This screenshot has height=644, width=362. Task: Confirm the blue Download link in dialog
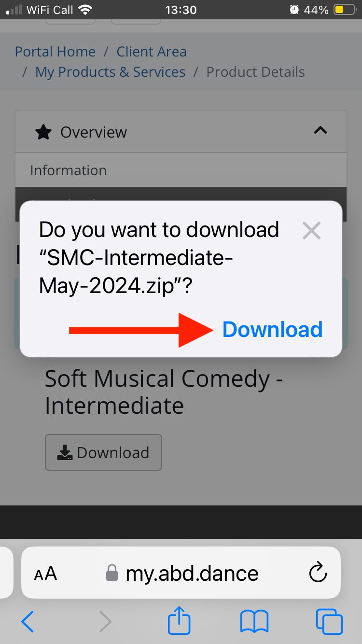tap(272, 330)
